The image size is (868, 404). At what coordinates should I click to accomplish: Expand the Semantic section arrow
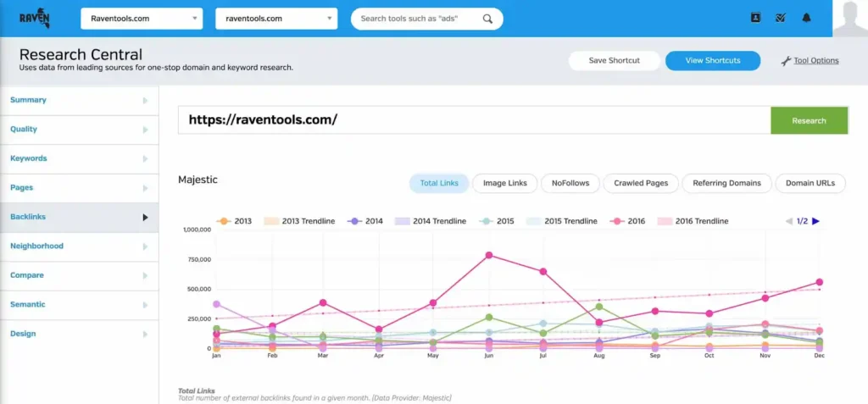click(146, 305)
